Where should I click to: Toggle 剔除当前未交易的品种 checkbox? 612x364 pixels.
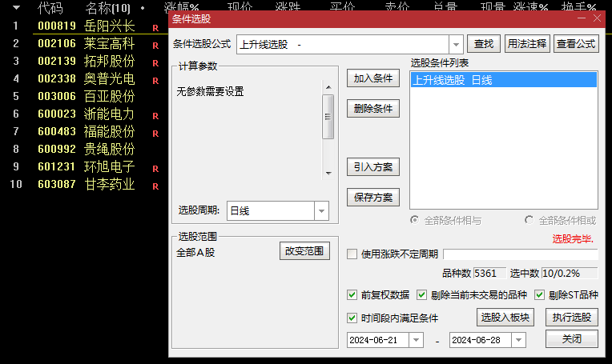pos(421,294)
